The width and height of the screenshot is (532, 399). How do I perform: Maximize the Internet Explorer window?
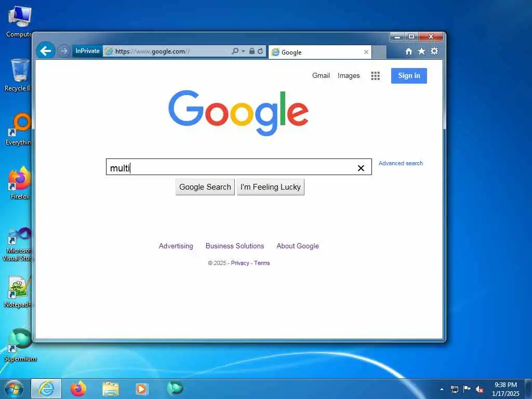pyautogui.click(x=411, y=36)
